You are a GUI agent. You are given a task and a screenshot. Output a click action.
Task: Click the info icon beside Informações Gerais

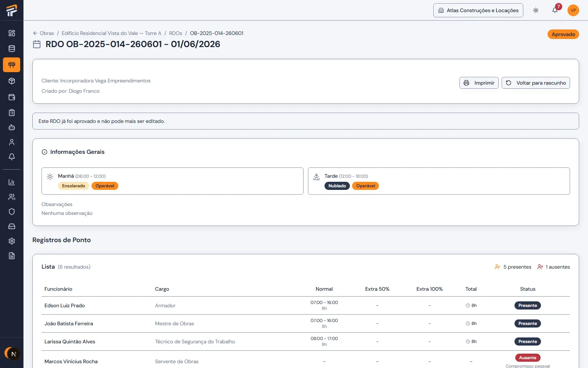coord(44,152)
